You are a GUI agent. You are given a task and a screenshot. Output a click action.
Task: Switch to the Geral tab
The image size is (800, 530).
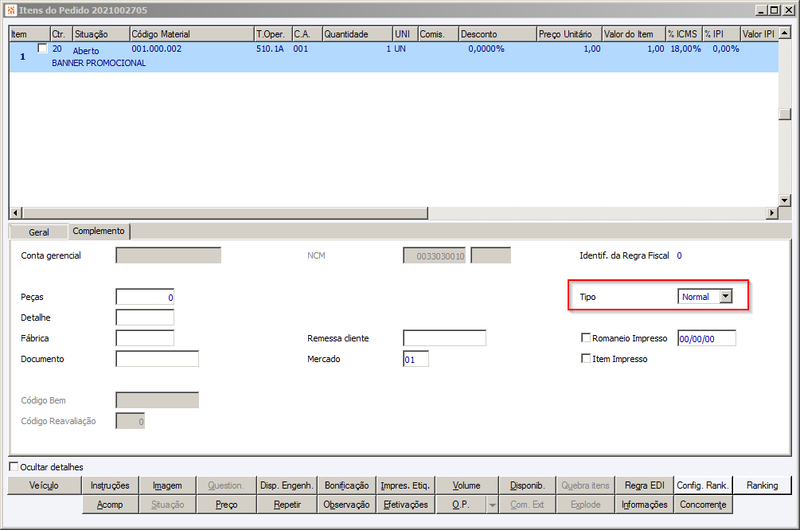(39, 232)
